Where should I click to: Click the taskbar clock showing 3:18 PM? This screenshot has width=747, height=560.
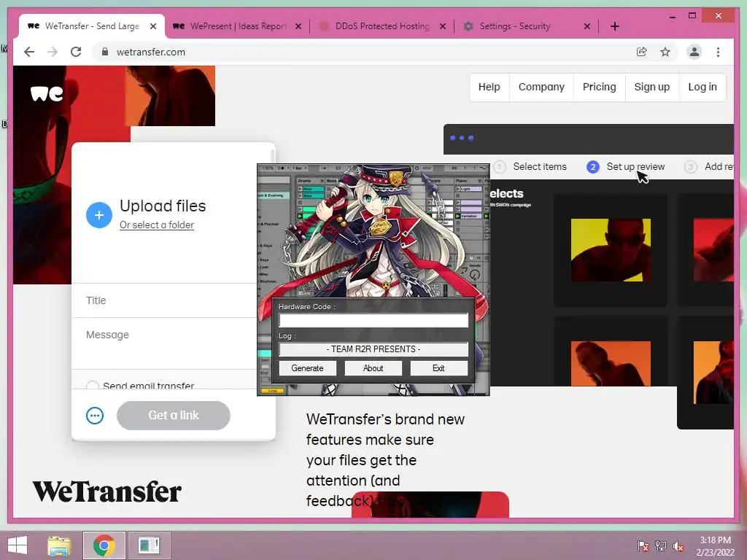click(x=715, y=546)
